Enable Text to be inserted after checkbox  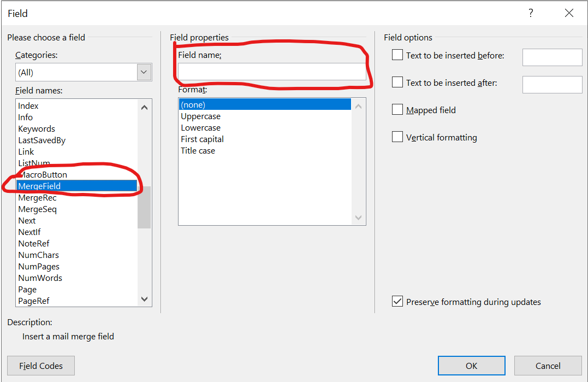tap(397, 83)
